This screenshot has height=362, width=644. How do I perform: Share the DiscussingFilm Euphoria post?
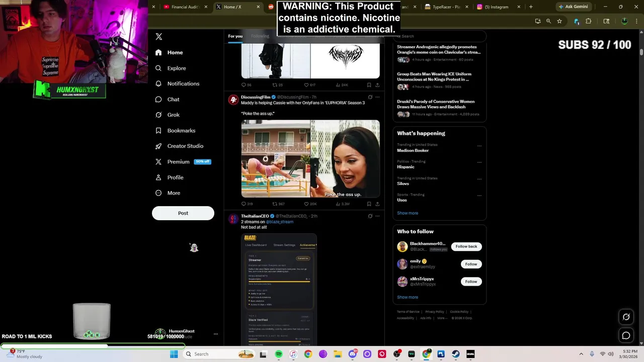(x=377, y=204)
